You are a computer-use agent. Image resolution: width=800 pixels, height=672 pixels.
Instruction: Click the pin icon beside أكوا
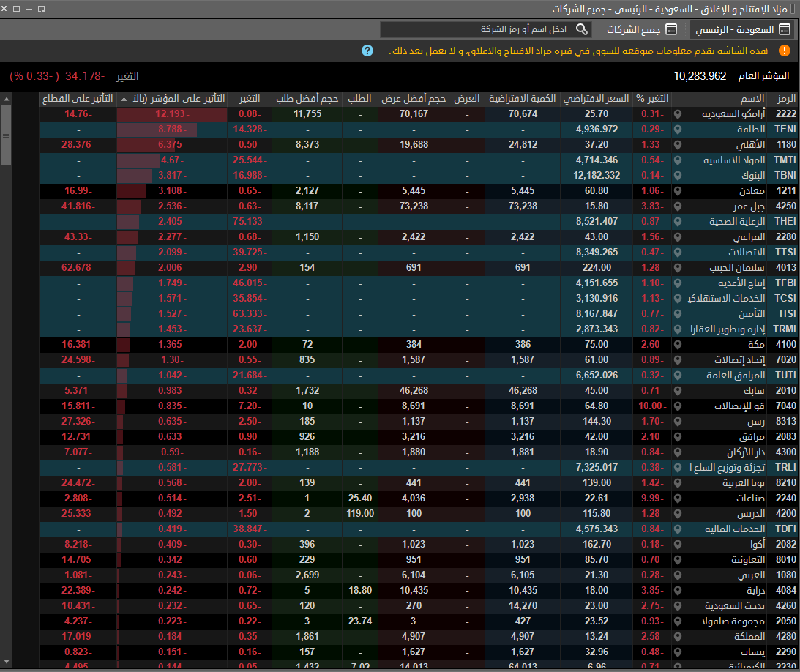click(x=678, y=545)
